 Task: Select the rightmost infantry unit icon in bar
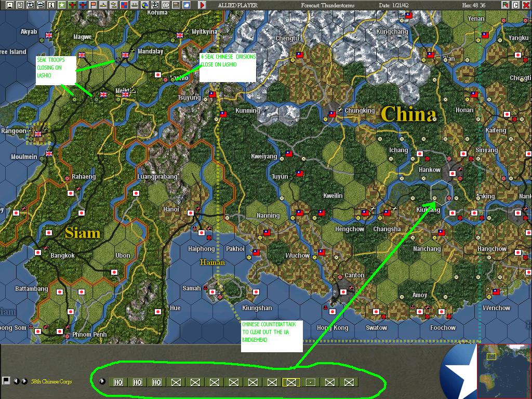(x=349, y=382)
